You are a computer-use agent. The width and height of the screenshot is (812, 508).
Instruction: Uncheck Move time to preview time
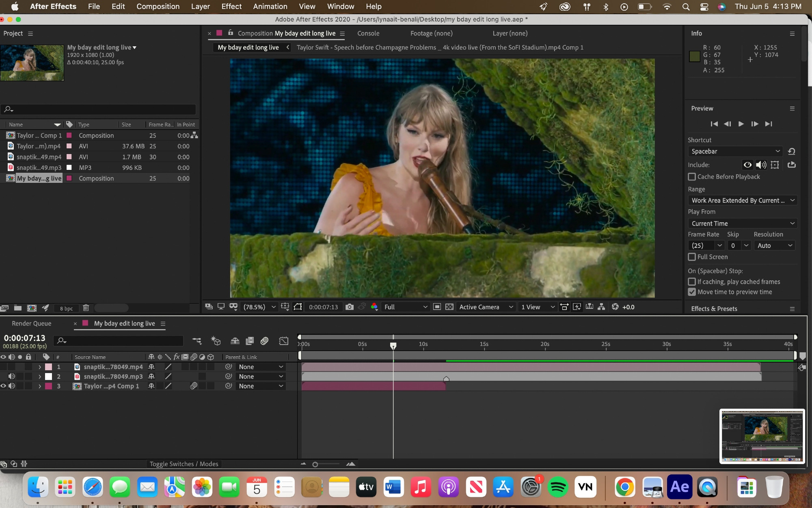[x=692, y=292]
